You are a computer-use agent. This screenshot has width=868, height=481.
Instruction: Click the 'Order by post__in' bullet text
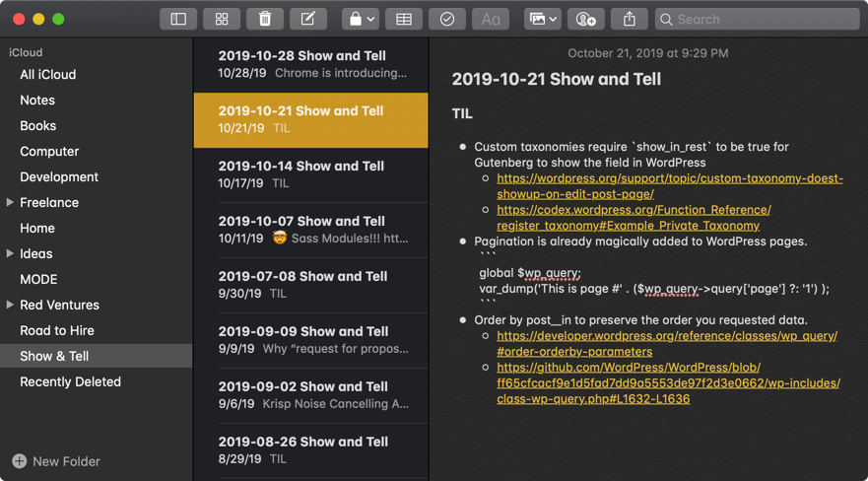[x=640, y=320]
